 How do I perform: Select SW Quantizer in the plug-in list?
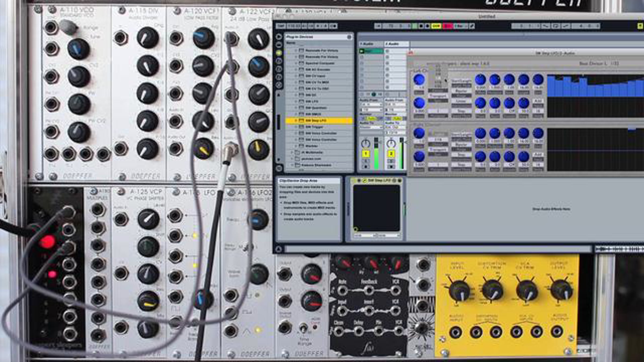[x=319, y=108]
